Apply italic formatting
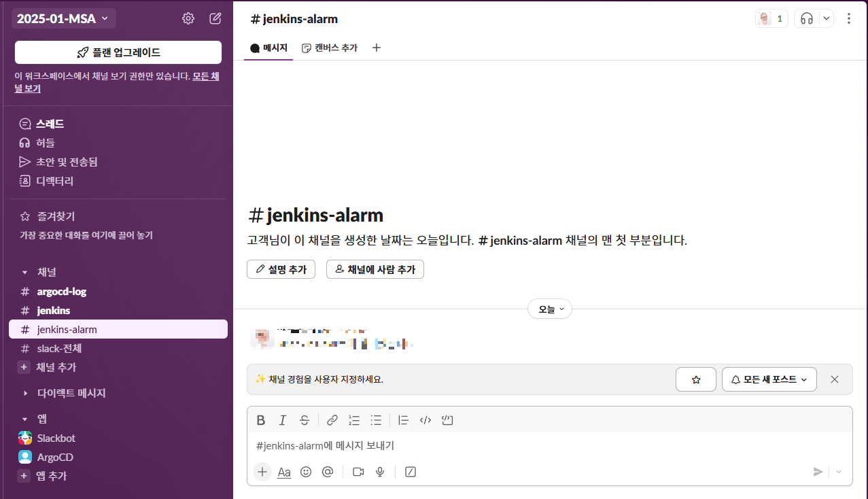This screenshot has height=499, width=868. click(283, 420)
